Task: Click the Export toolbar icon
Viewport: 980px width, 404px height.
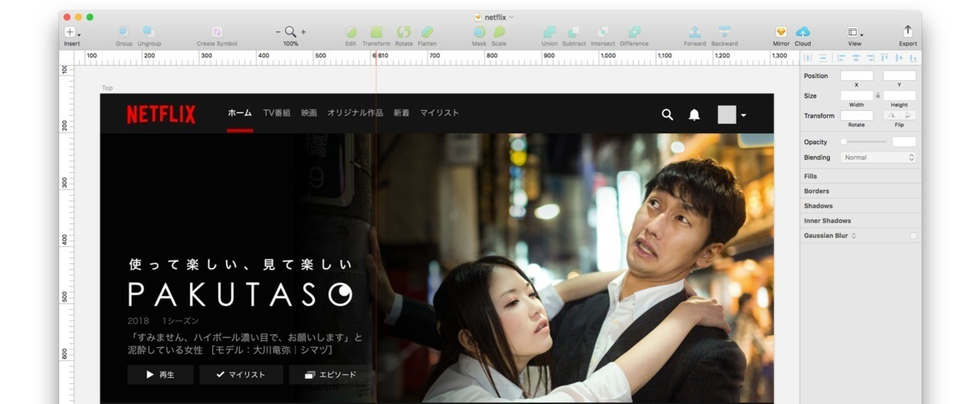Action: click(x=907, y=31)
